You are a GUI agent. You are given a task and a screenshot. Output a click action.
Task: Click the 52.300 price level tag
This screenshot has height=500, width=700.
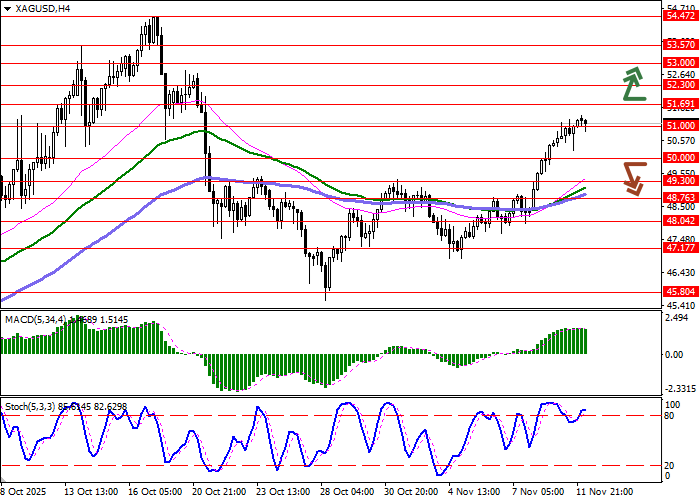[680, 85]
